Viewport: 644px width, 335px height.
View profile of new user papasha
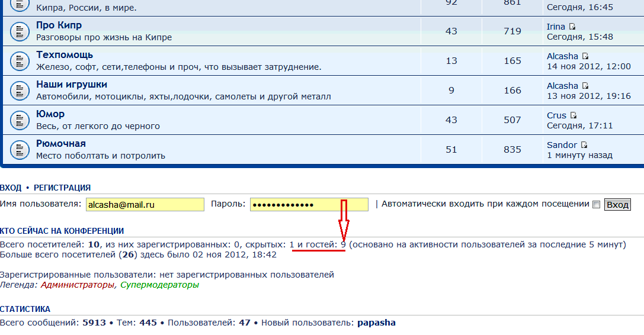(x=376, y=323)
